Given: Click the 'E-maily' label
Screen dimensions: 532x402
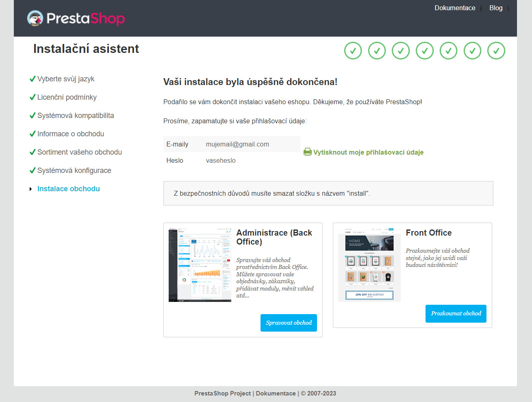Looking at the screenshot, I should coord(177,144).
